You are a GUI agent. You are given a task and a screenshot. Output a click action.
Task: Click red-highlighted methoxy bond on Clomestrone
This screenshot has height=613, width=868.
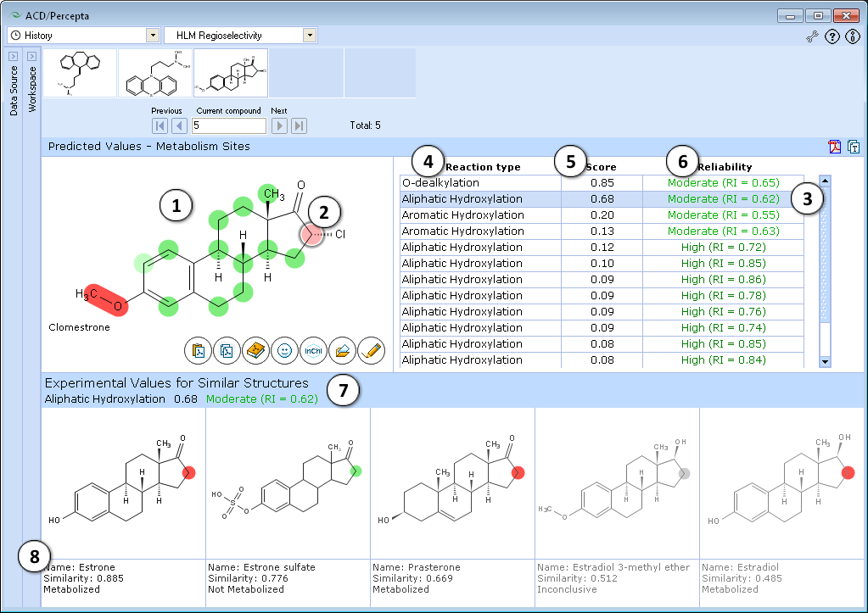(106, 300)
